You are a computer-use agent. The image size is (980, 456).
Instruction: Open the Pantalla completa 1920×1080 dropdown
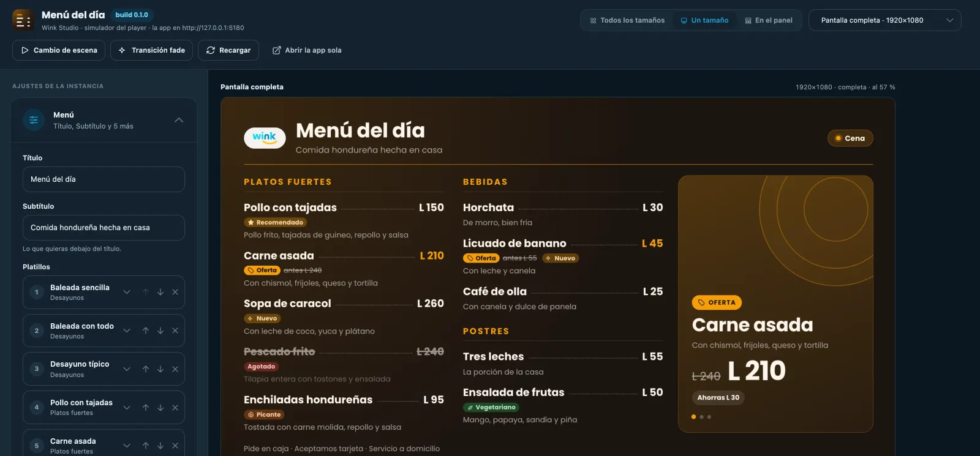885,20
